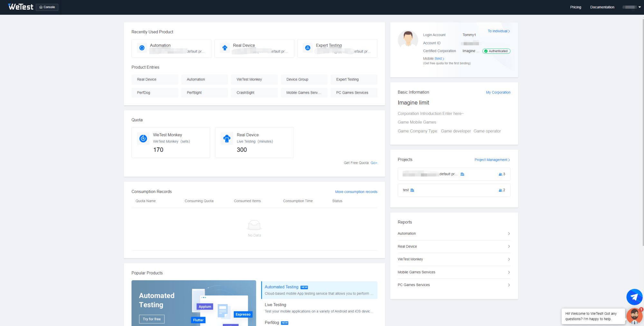Image resolution: width=644 pixels, height=326 pixels.
Task: Expand Automation reports chevron
Action: pos(509,234)
